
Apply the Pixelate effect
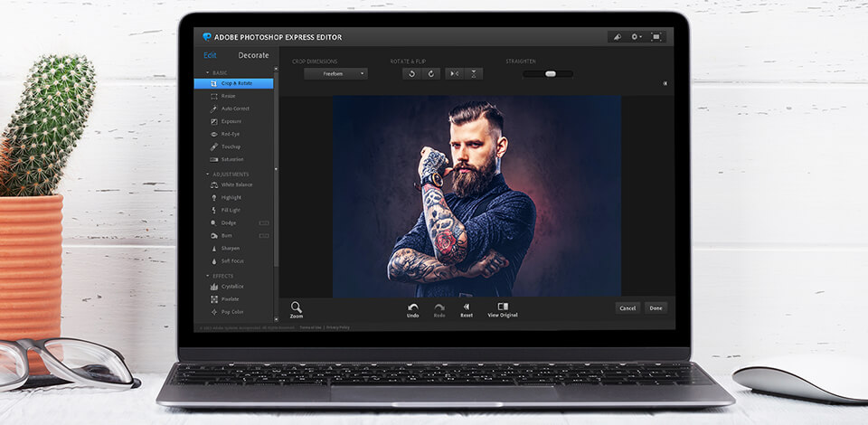[225, 299]
